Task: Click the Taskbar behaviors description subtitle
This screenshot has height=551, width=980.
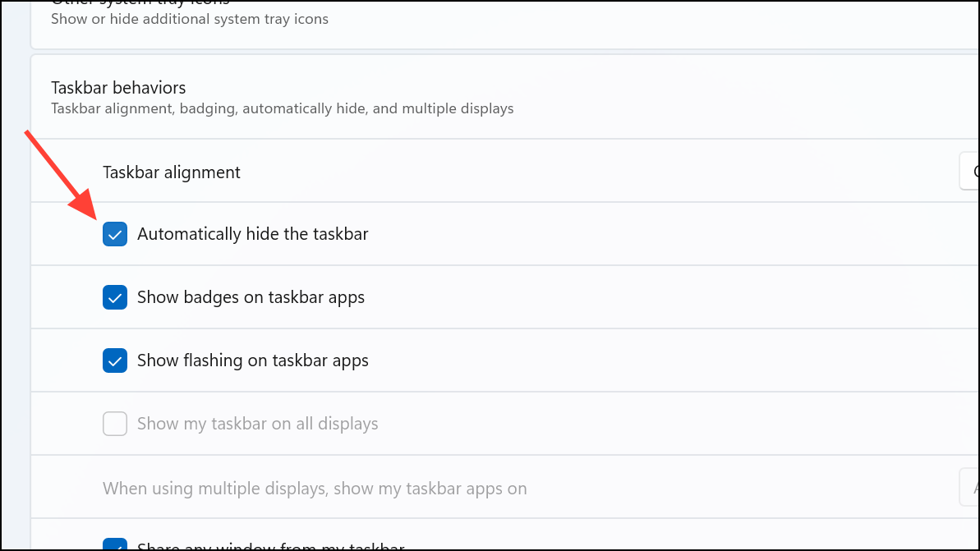Action: [x=282, y=108]
